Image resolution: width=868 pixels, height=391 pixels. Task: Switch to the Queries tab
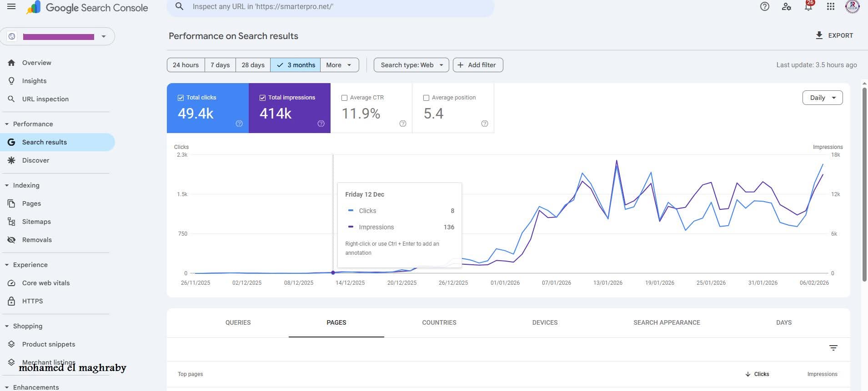tap(238, 322)
